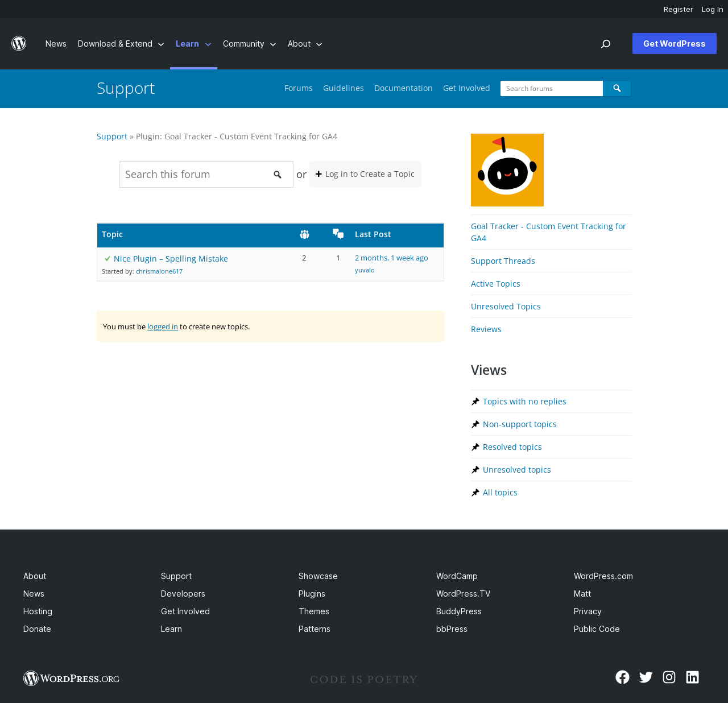Screen dimensions: 728x703
Task: Open Active Topics in the sidebar
Action: pyautogui.click(x=495, y=284)
